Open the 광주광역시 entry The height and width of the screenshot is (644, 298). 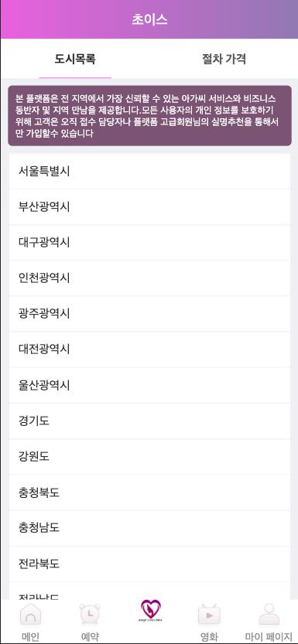click(149, 314)
